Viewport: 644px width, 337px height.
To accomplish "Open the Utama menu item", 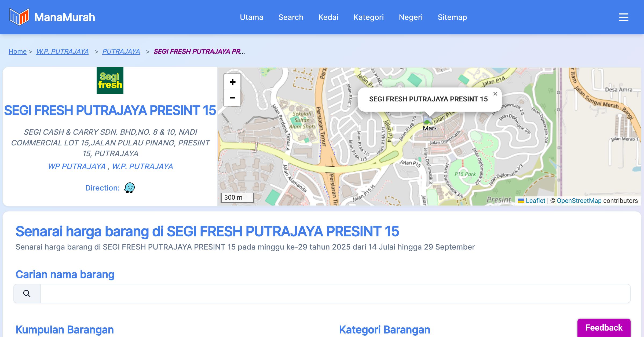I will (x=251, y=17).
